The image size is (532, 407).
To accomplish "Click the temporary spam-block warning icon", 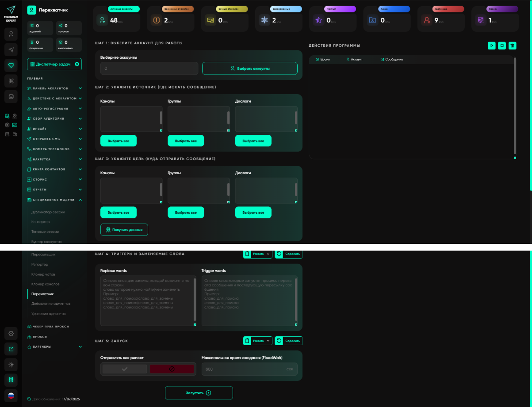I will (x=156, y=20).
